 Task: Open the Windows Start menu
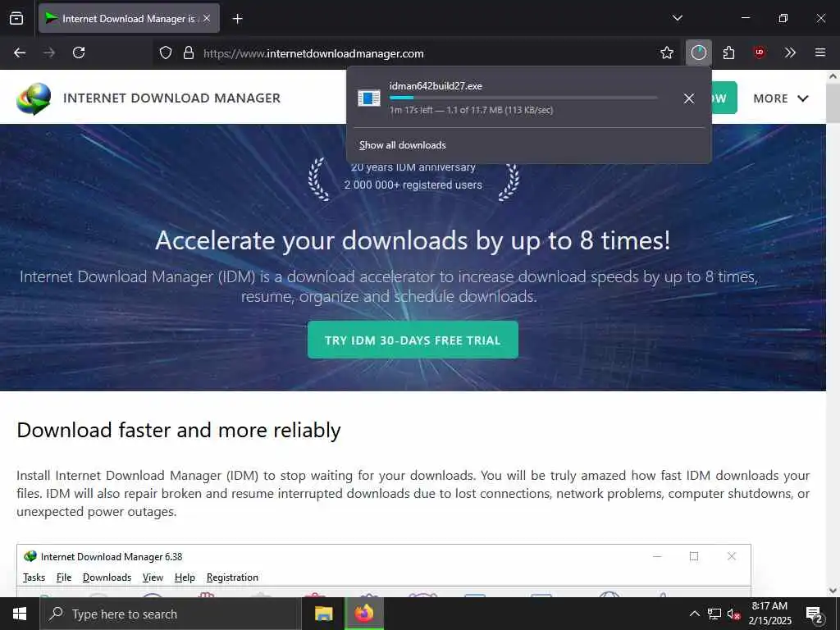tap(20, 614)
